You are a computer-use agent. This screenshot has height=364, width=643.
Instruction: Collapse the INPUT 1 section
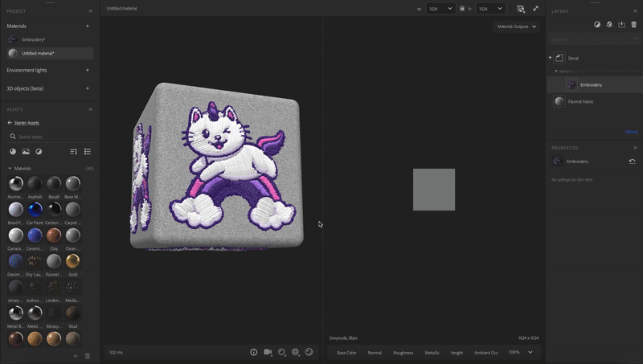point(556,72)
